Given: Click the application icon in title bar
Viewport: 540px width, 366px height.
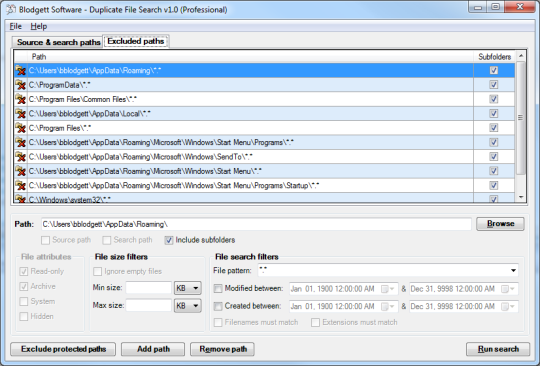Looking at the screenshot, I should tap(11, 9).
